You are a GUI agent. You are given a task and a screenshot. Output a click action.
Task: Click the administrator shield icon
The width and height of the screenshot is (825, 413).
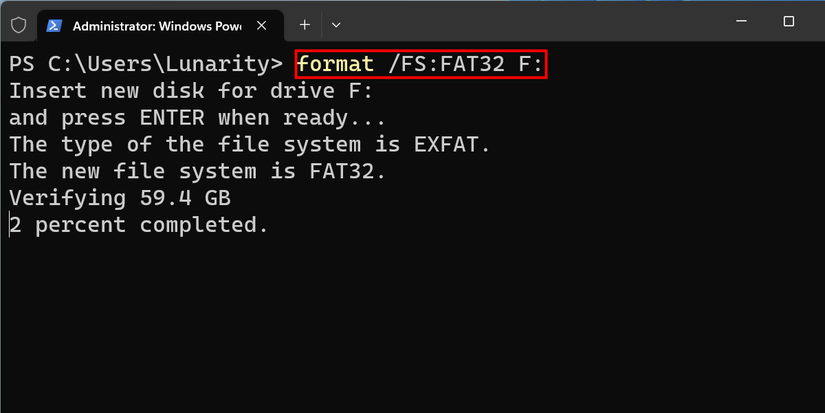[18, 23]
